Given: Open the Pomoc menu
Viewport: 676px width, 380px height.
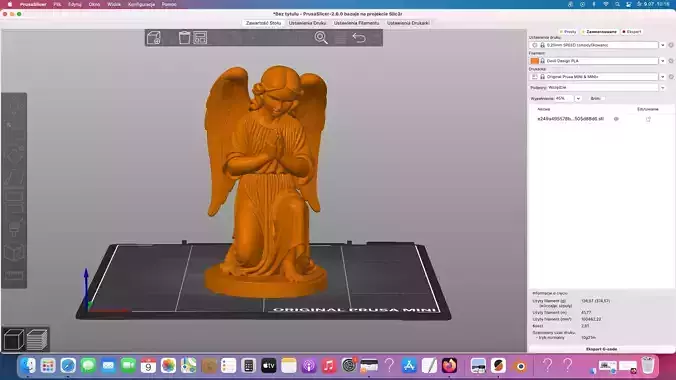Looking at the screenshot, I should tap(169, 4).
